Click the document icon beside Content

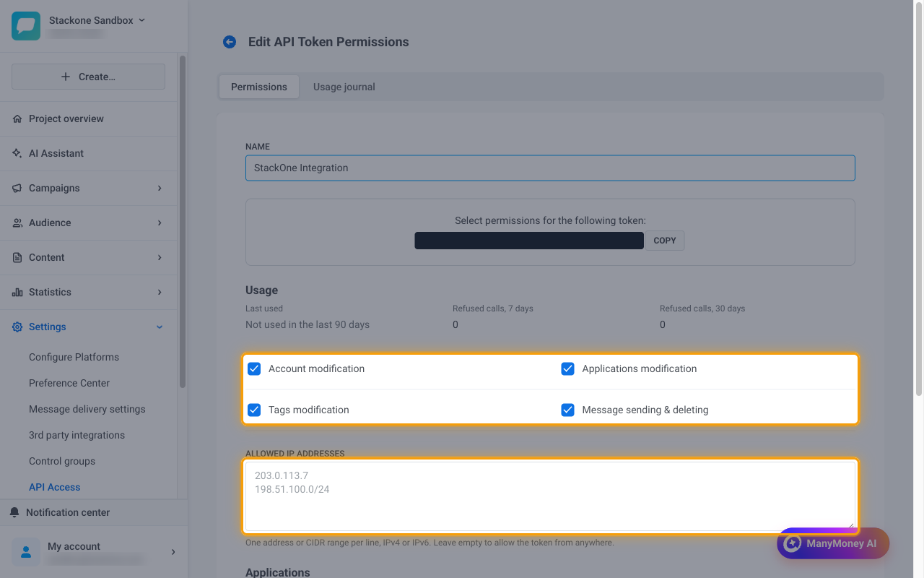click(x=17, y=257)
